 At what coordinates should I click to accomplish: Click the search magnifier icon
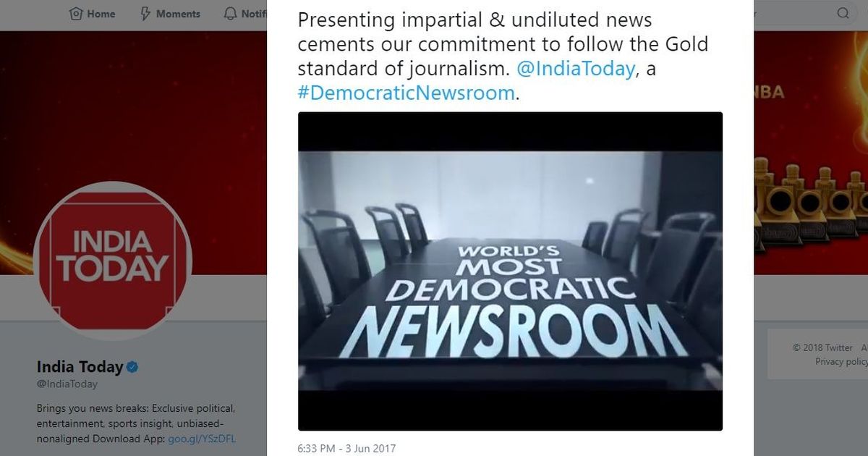click(843, 13)
